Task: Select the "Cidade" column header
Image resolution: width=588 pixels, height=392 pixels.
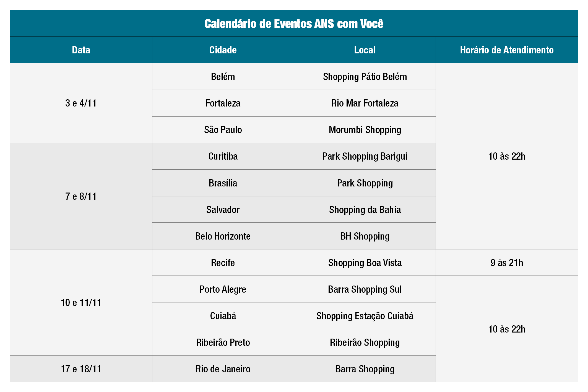Action: point(223,50)
